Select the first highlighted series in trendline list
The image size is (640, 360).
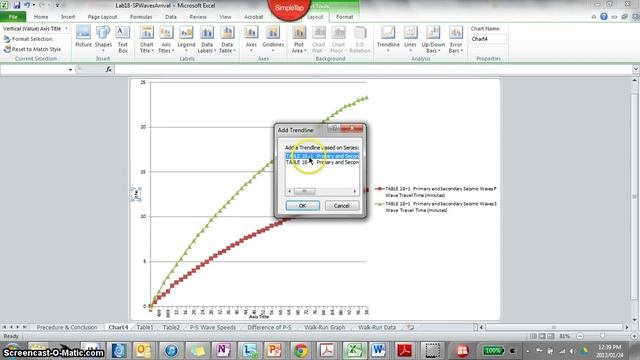point(322,156)
